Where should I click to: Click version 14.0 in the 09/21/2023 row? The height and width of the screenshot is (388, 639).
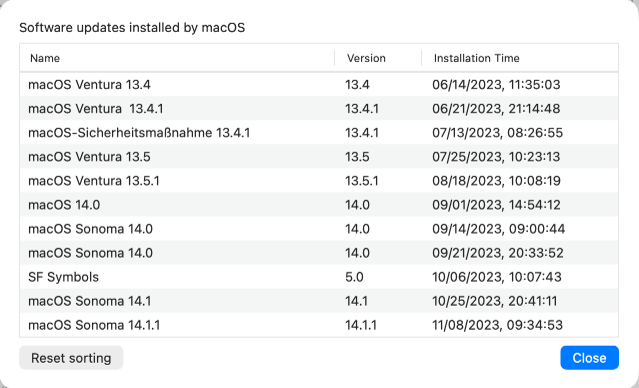pyautogui.click(x=357, y=253)
